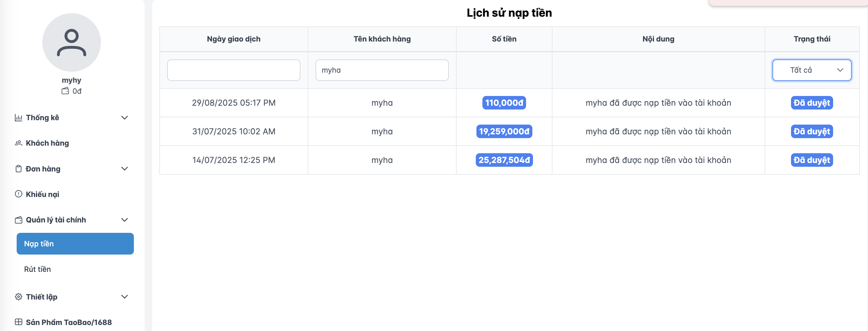Click the Đơn hàng clipboard icon
The width and height of the screenshot is (868, 331).
(19, 169)
